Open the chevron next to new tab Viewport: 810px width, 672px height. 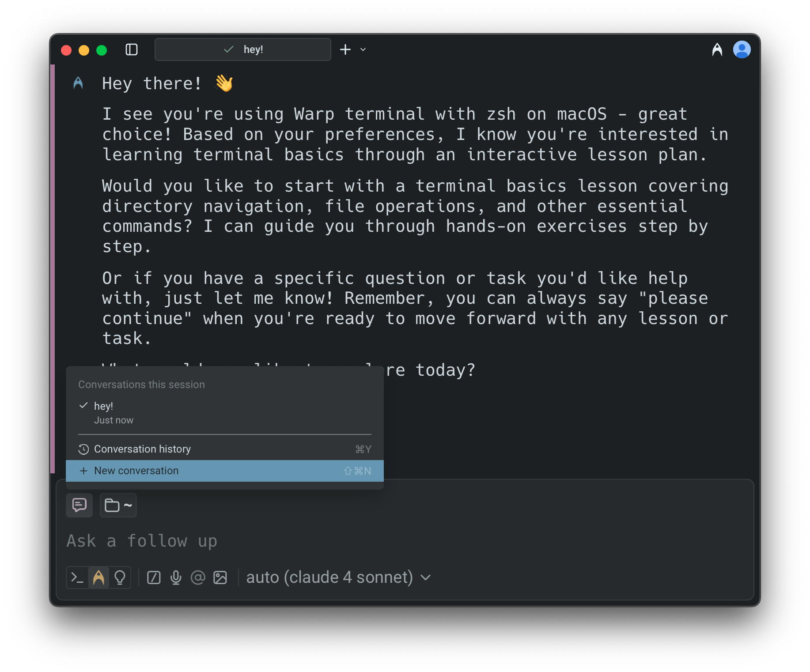point(363,49)
